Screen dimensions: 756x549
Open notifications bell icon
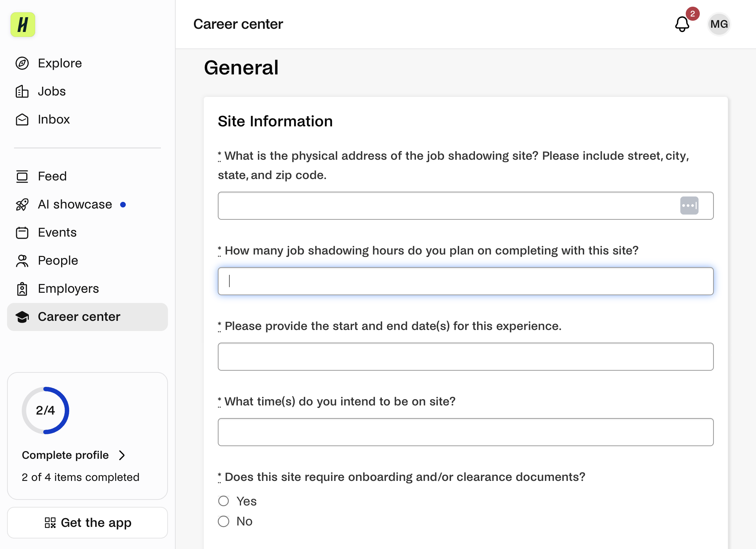point(682,24)
